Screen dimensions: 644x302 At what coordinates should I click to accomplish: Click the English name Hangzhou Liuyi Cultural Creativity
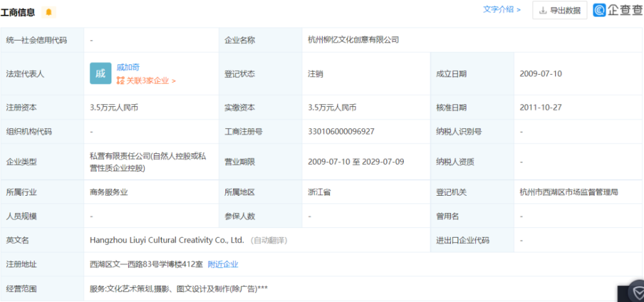tap(167, 240)
